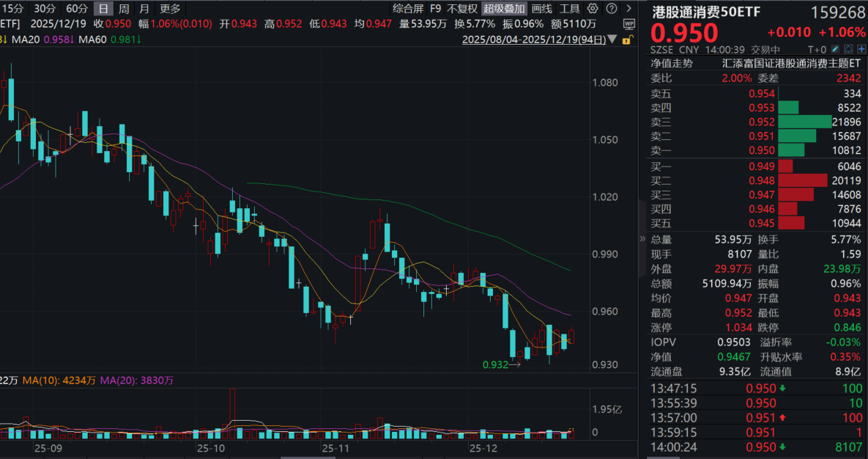Switch to the 月 monthly tab
The image size is (868, 459).
[x=144, y=9]
